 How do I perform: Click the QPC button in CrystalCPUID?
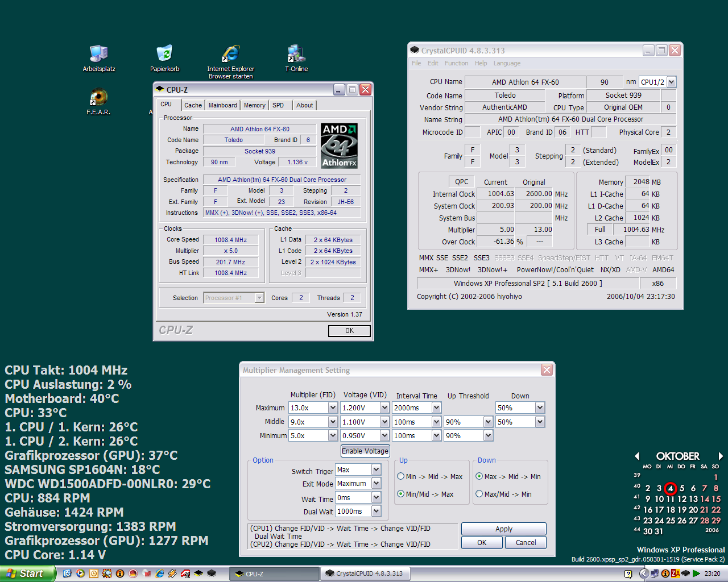pos(462,182)
